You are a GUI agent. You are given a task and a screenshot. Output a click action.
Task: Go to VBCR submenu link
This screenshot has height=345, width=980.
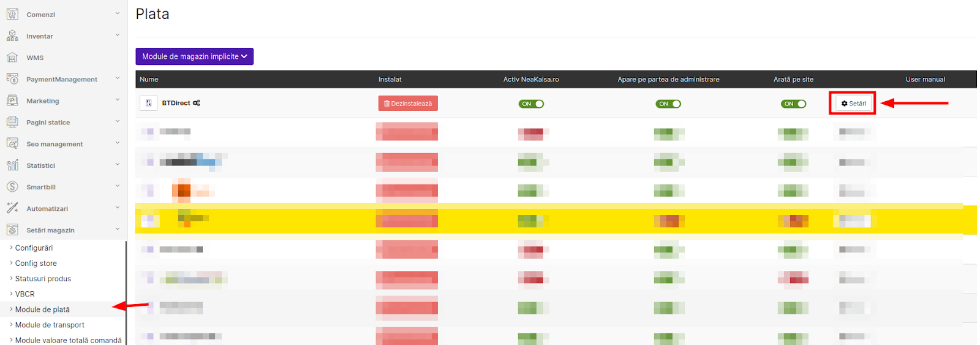pyautogui.click(x=25, y=294)
